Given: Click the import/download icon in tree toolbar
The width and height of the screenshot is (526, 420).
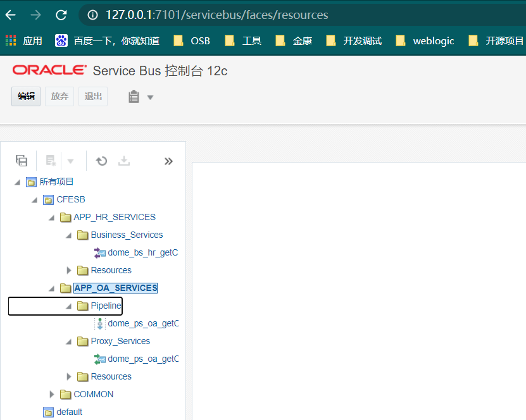Looking at the screenshot, I should click(x=124, y=161).
